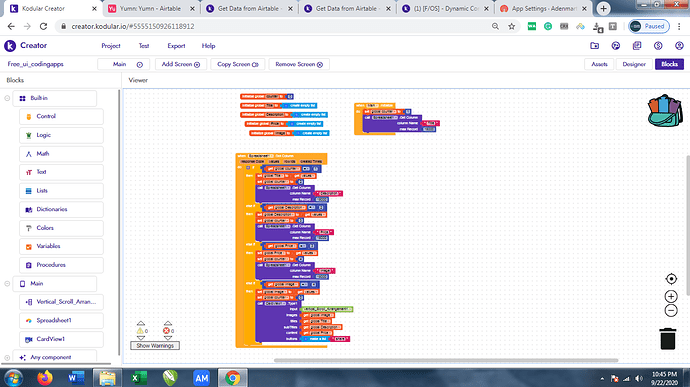Collapse the Main screen component tree
The height and width of the screenshot is (387, 690).
click(x=7, y=284)
